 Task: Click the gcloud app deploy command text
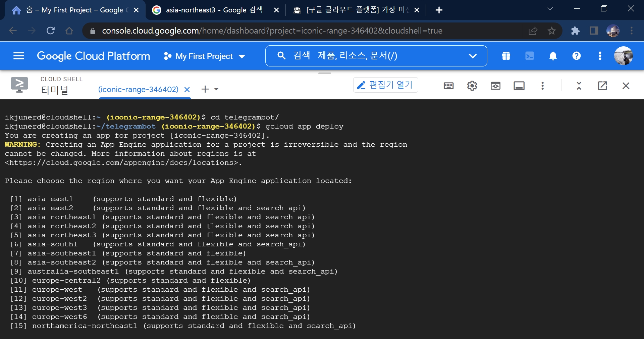[x=304, y=127]
